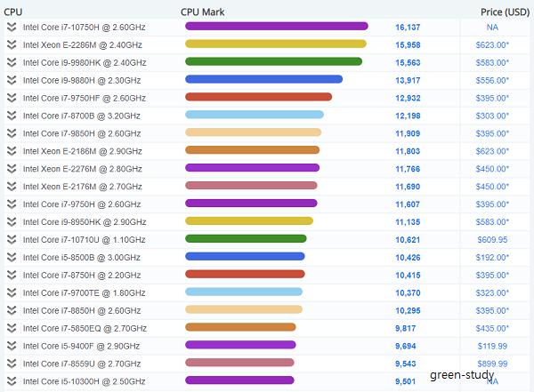The height and width of the screenshot is (392, 534).
Task: Click the green score bar for i9-9980HK
Action: click(273, 61)
